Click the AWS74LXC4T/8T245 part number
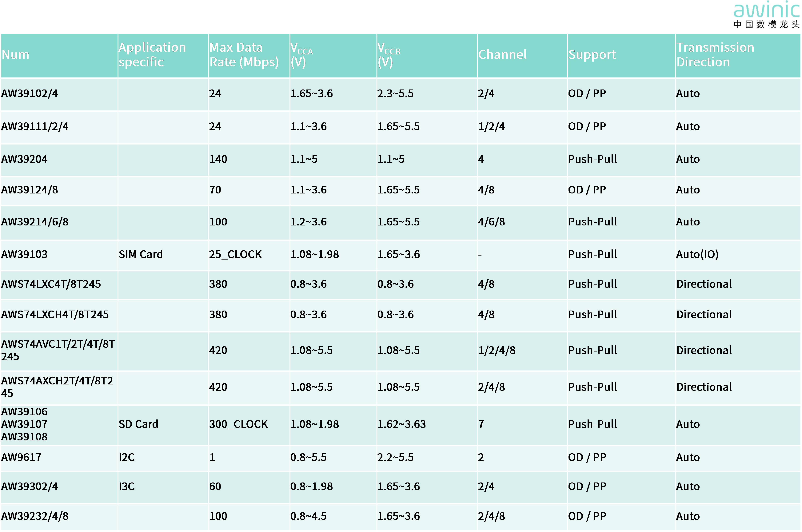The image size is (802, 532). pos(51,284)
